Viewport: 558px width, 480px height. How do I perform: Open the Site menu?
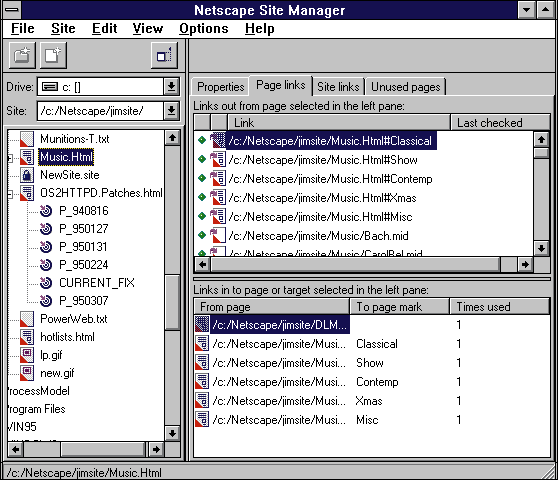coord(63,28)
